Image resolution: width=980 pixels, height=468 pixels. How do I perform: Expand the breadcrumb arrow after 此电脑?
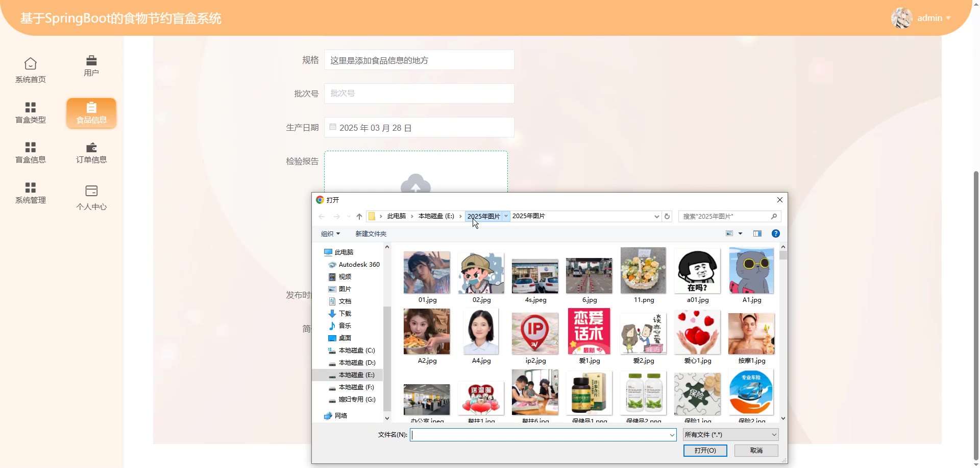[412, 216]
